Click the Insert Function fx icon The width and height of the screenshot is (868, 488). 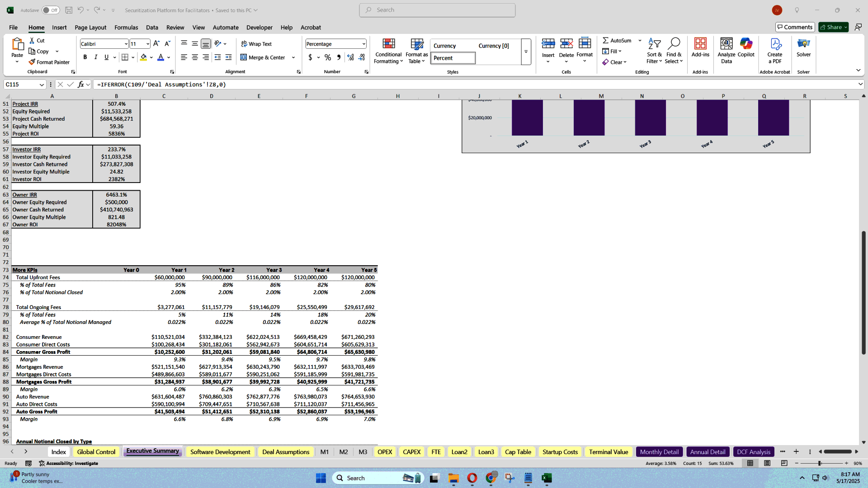tap(81, 84)
